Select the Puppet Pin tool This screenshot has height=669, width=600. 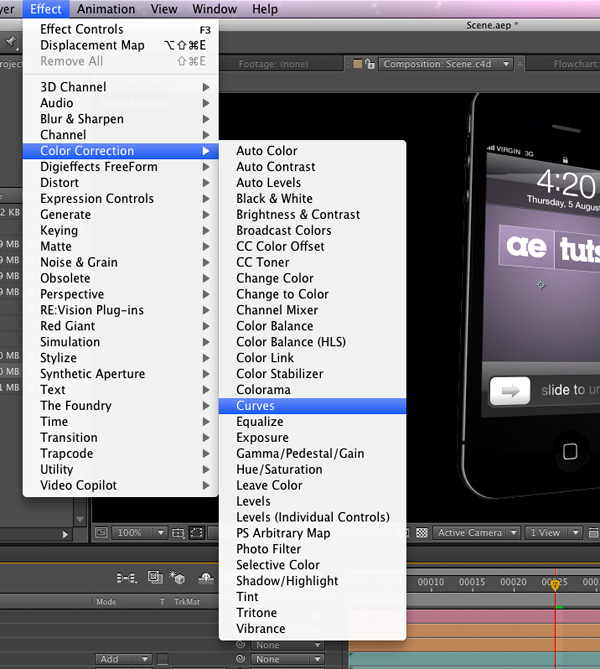(10, 42)
